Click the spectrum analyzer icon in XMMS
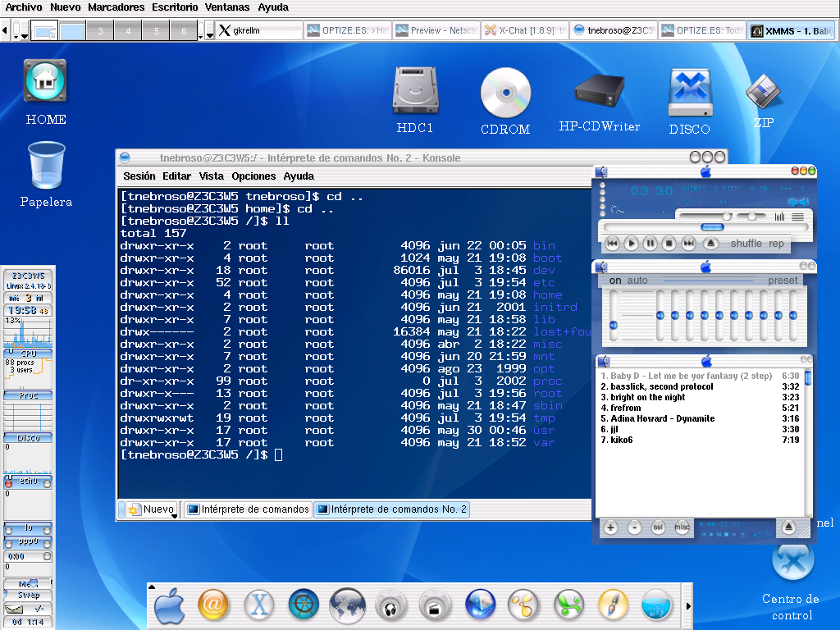840x630 pixels. point(778,215)
